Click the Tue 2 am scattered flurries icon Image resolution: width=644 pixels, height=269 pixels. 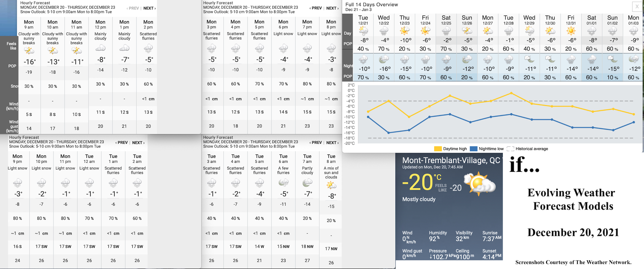pyautogui.click(x=137, y=183)
